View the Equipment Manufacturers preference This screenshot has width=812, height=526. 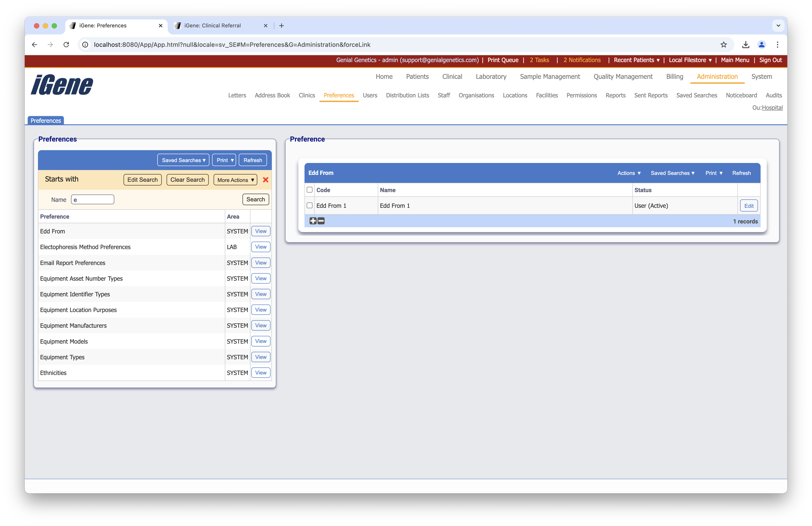261,325
